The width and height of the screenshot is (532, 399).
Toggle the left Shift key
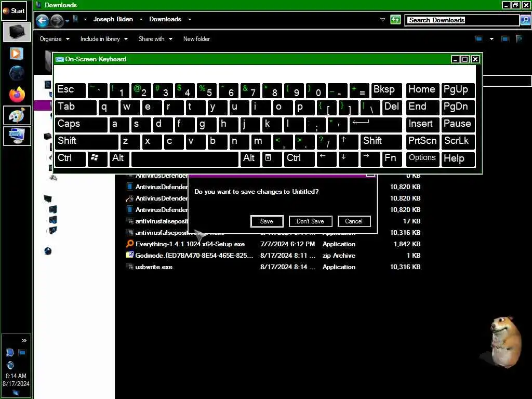coord(87,141)
